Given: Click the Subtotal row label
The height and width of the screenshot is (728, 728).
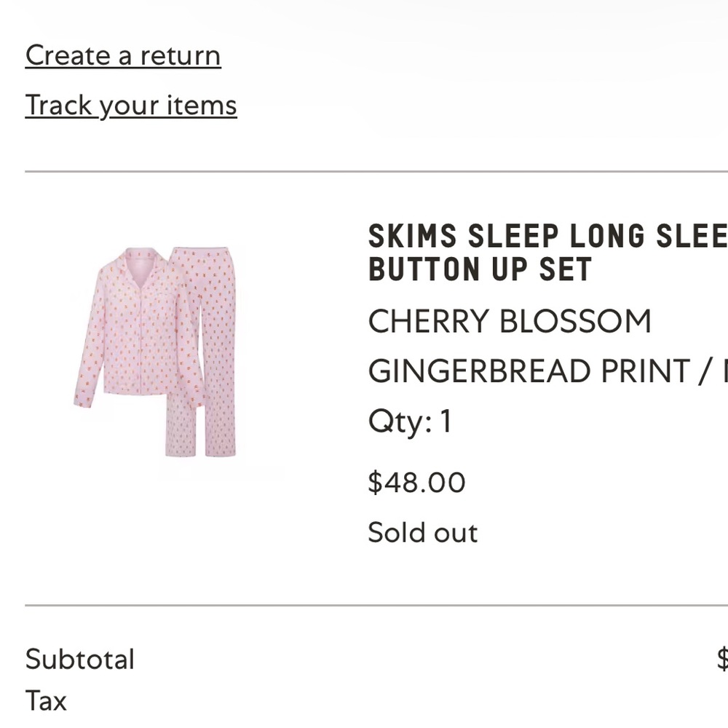Looking at the screenshot, I should [80, 659].
